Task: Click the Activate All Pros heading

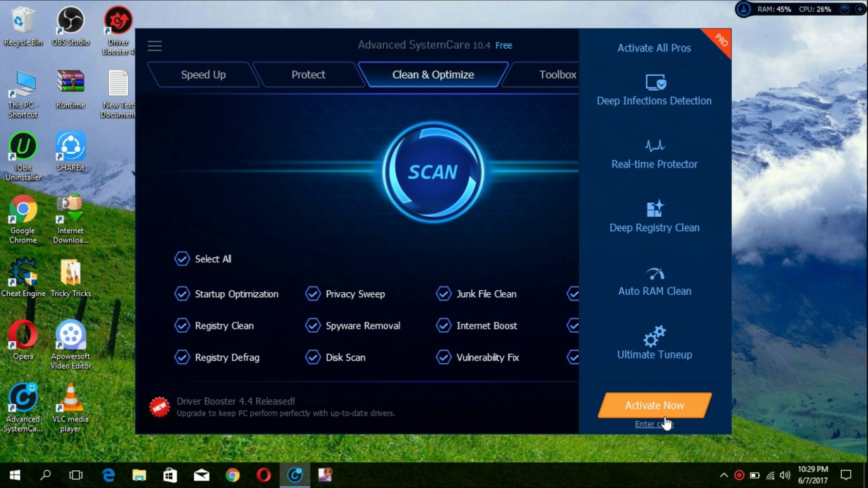Action: pyautogui.click(x=654, y=48)
